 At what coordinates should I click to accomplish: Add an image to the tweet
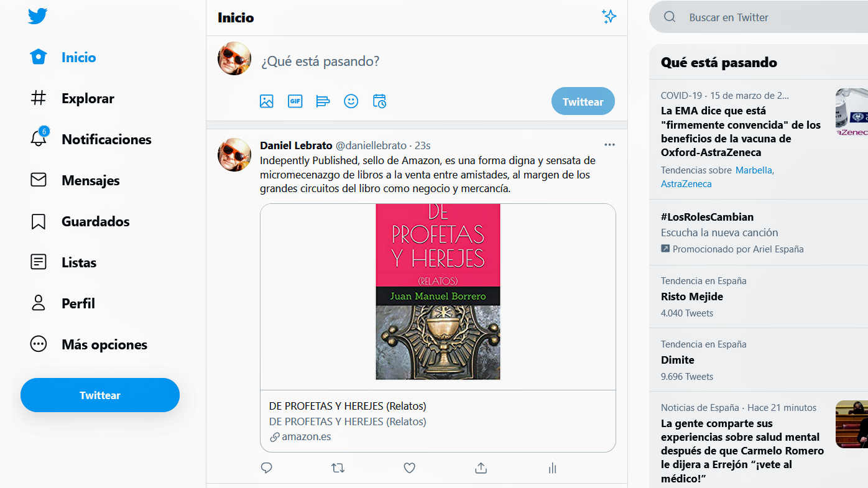[x=267, y=101]
